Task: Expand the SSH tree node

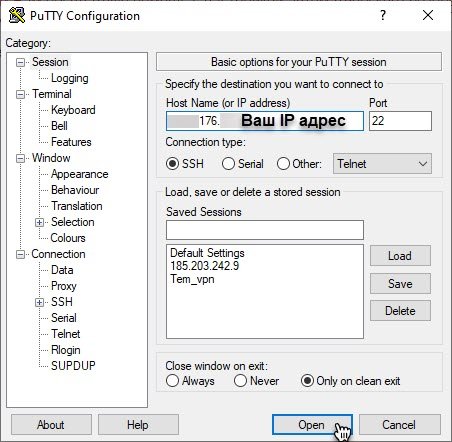Action: point(39,302)
